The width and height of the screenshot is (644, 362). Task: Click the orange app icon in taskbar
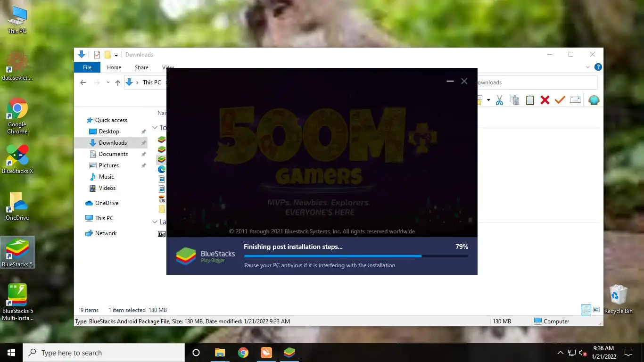[x=266, y=353]
